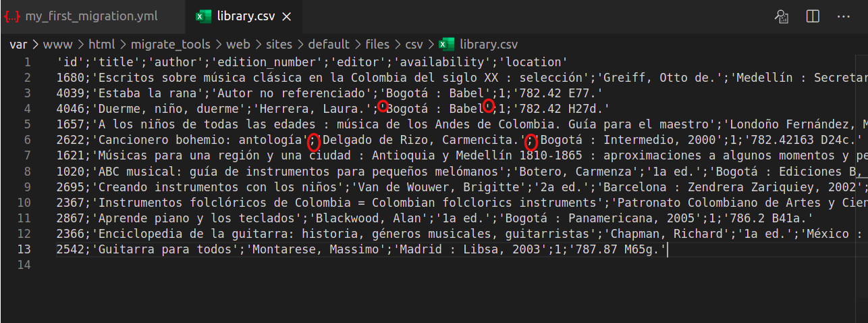This screenshot has height=323, width=868.
Task: Click the 'location' header on line 1
Action: (533, 62)
